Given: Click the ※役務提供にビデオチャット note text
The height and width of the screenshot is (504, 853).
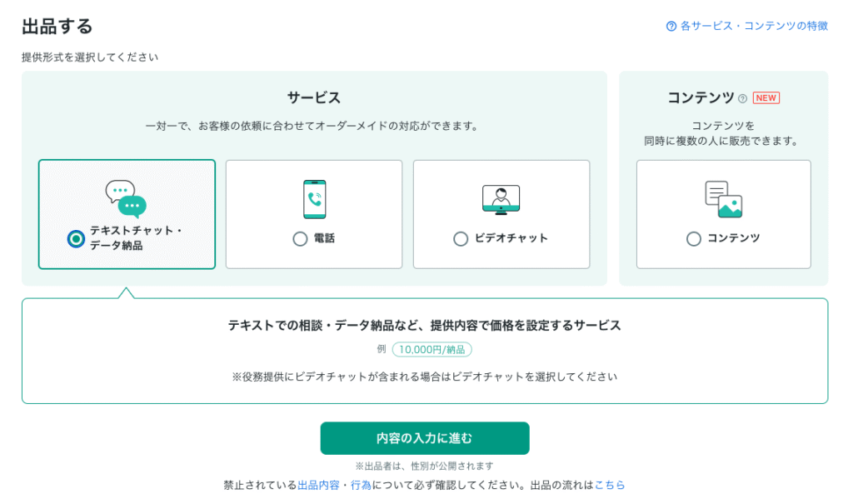Looking at the screenshot, I should [424, 377].
